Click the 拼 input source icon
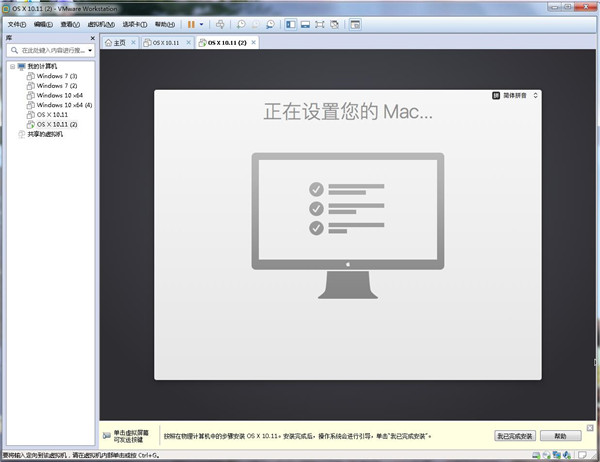Image resolution: width=600 pixels, height=462 pixels. click(x=496, y=95)
